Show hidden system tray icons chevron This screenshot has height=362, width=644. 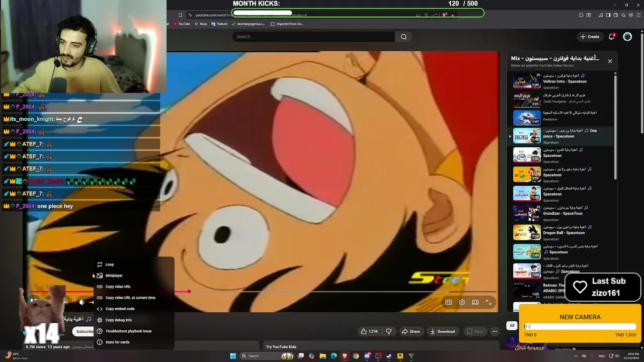(x=576, y=356)
